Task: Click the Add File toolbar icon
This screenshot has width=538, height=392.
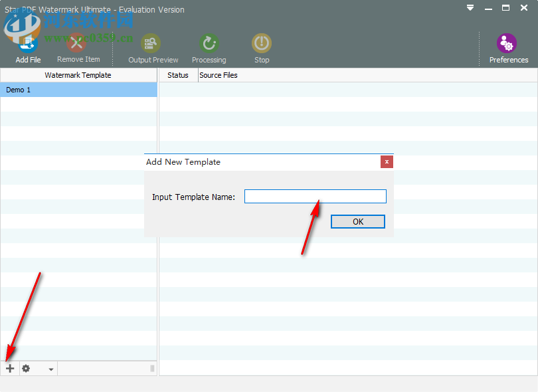Action: (x=28, y=44)
